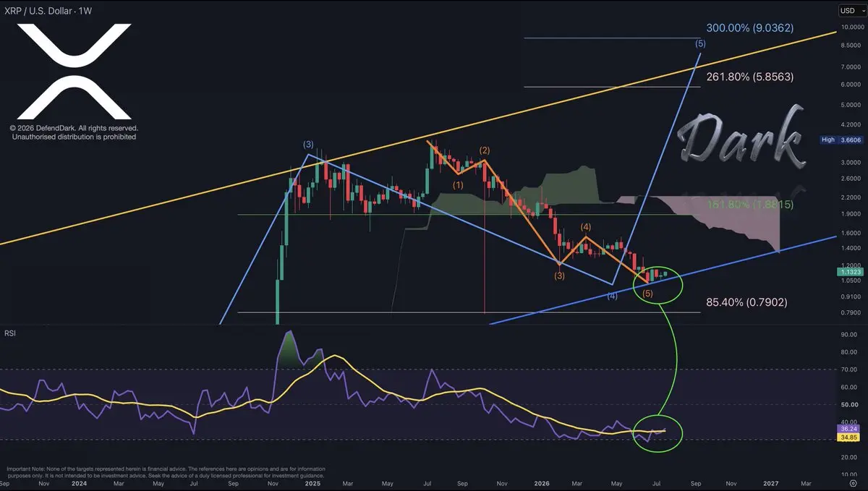Click the 8.5000 price axis label

[849, 46]
